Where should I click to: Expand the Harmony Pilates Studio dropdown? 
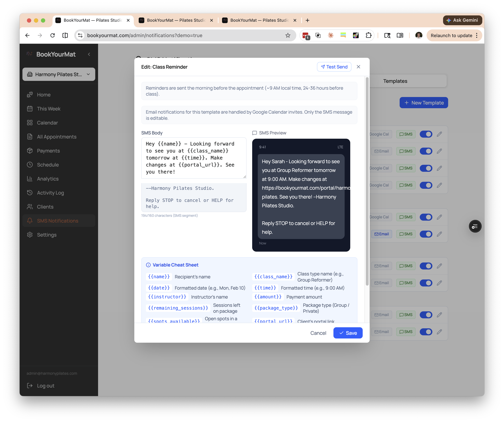[59, 74]
